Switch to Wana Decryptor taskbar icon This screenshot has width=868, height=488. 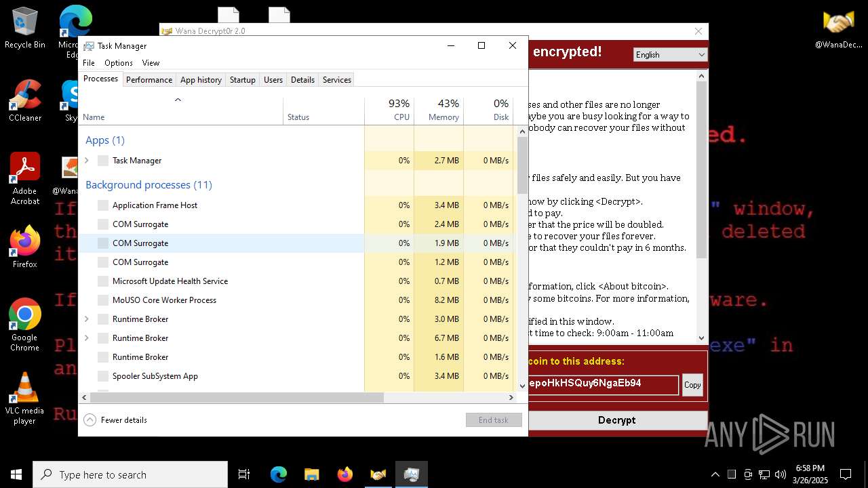pos(378,474)
